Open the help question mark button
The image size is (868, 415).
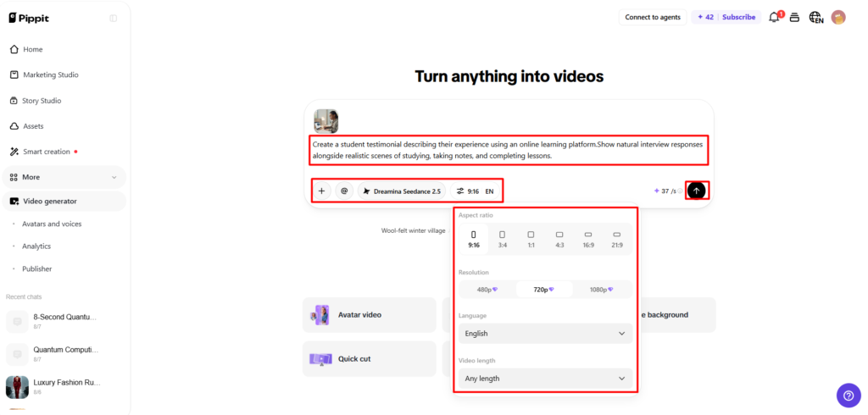(x=849, y=396)
